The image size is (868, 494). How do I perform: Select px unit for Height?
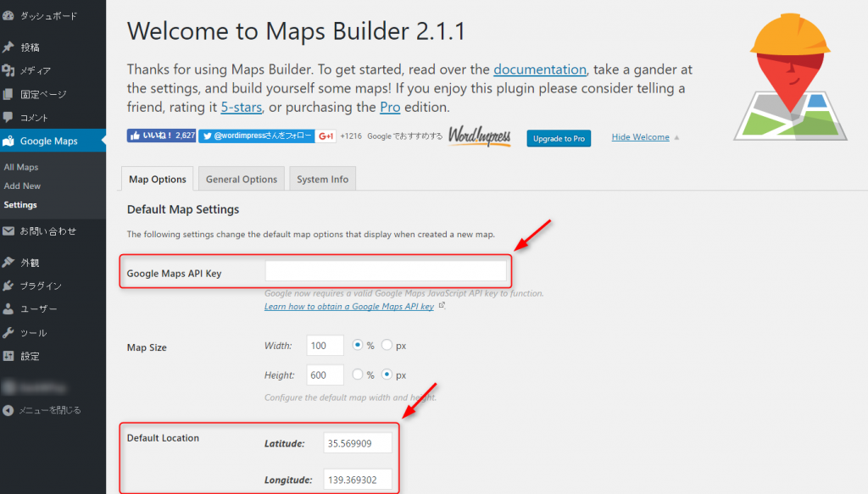(387, 375)
